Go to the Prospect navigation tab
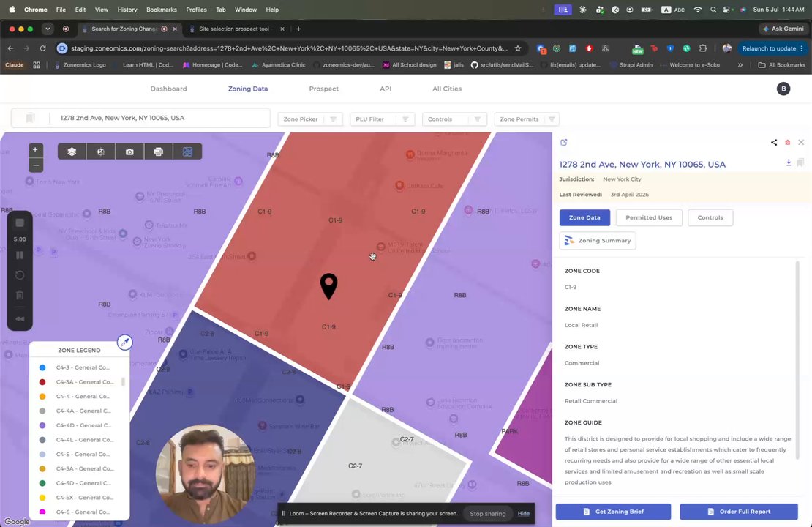 click(x=323, y=89)
